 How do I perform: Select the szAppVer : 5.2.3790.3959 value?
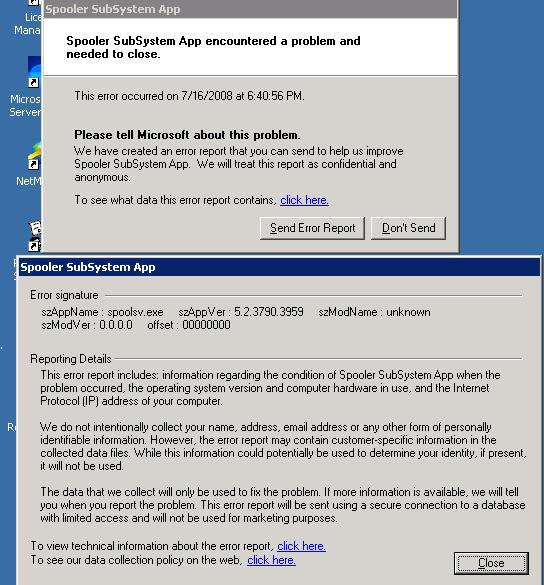[241, 312]
